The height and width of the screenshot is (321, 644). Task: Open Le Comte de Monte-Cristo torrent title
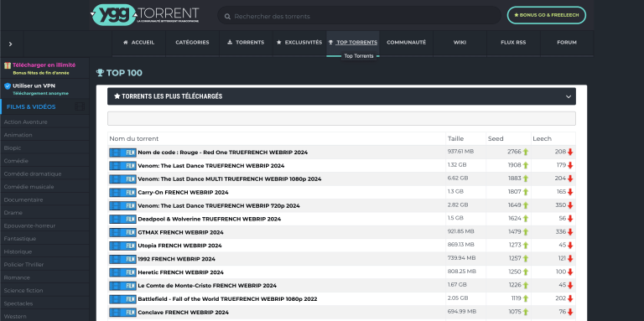click(x=207, y=286)
